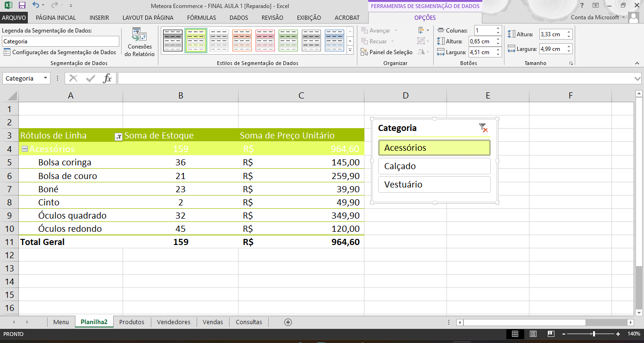Edit the slicer Largura field 4,99 cm
The image size is (644, 343).
[x=552, y=49]
